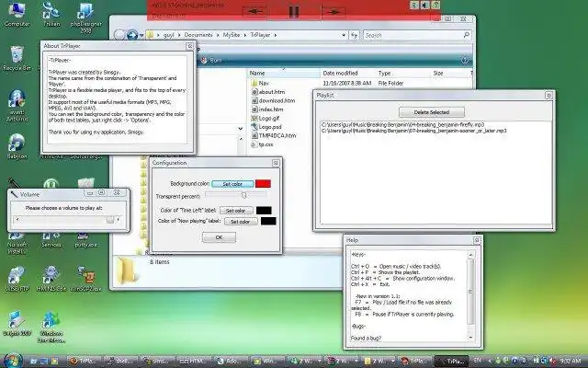Open the Computer desktop icon
Image resolution: width=588 pixels, height=368 pixels.
point(17,15)
